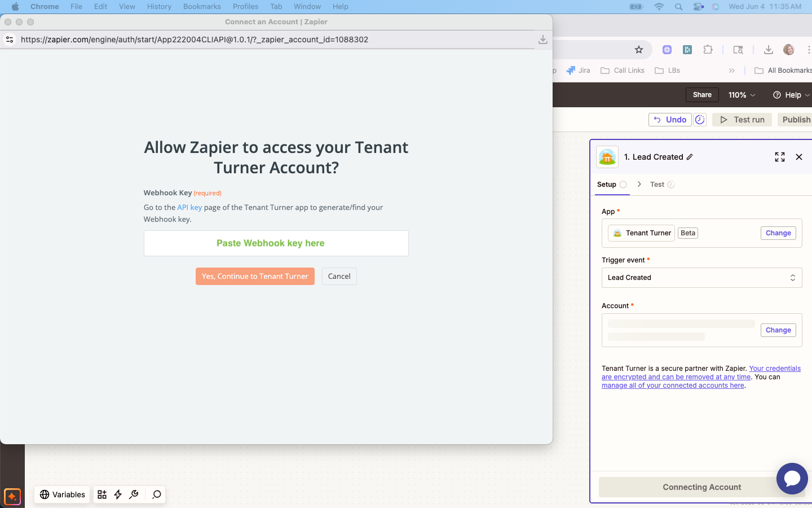Open the View menu
The height and width of the screenshot is (508, 812).
pyautogui.click(x=127, y=7)
